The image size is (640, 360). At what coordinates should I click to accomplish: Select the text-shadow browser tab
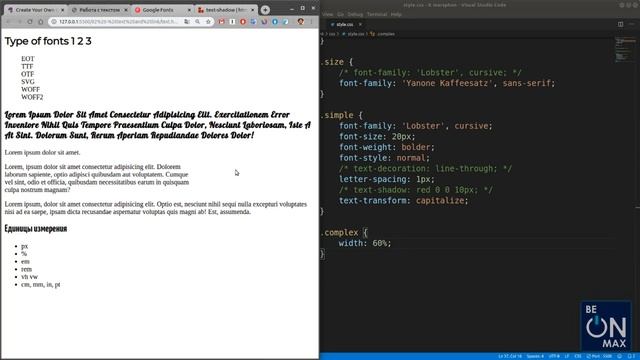[x=226, y=10]
